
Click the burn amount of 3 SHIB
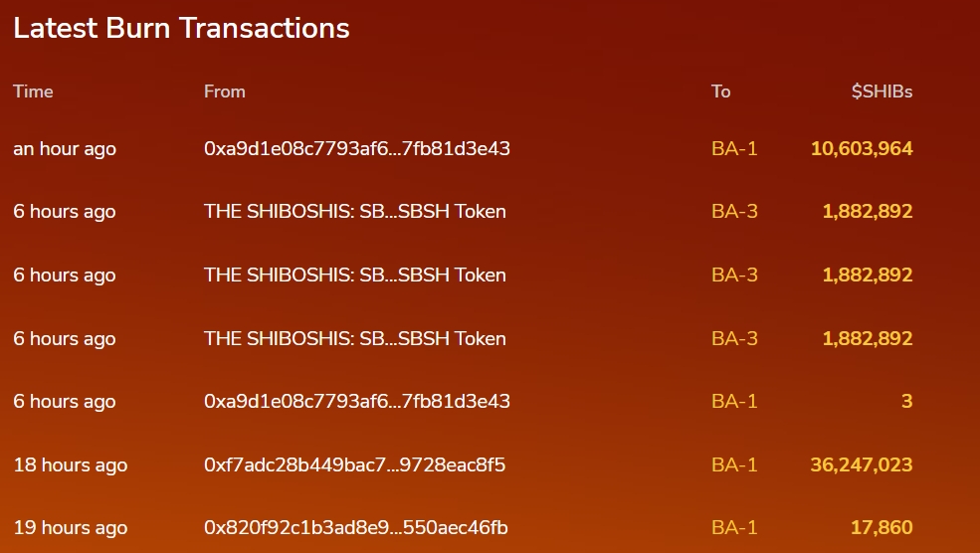tap(907, 401)
